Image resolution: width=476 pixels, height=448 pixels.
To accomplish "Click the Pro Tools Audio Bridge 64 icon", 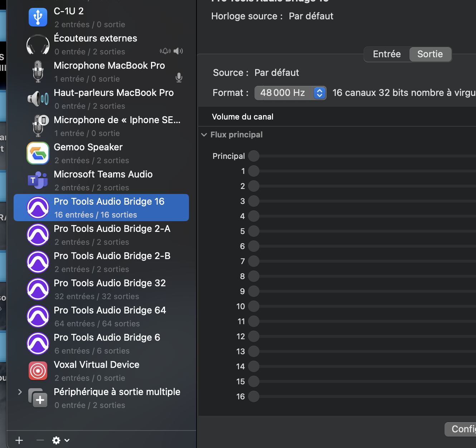I will tap(38, 317).
